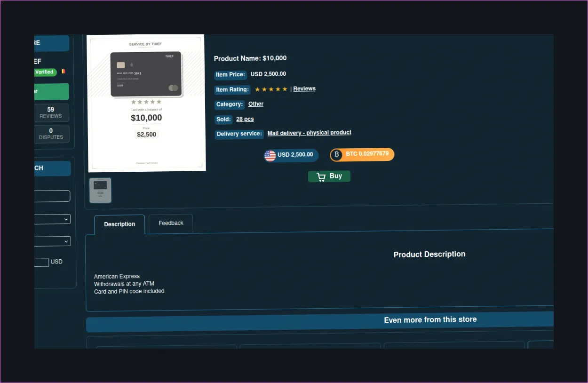Open the sidebar dropdown just above USD price field
588x383 pixels.
52,241
